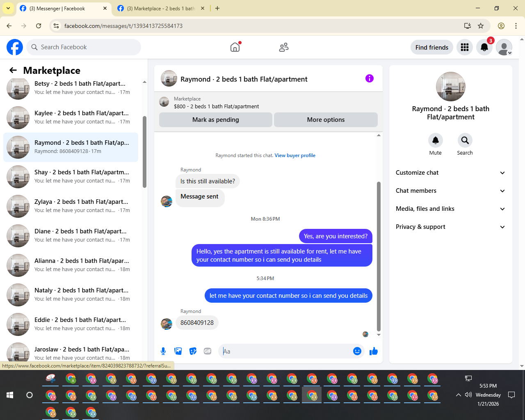525x420 pixels.
Task: Go to the Home feed icon
Action: point(235,47)
